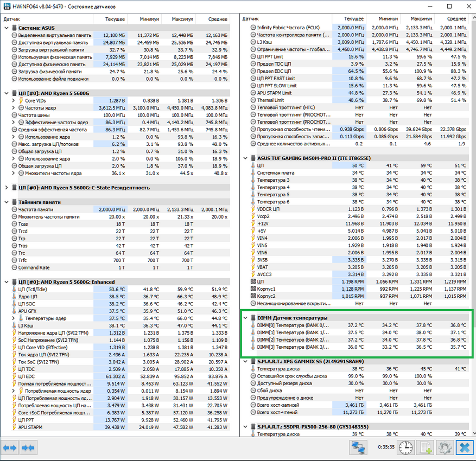Close sensors with the blue X icon

pyautogui.click(x=465, y=447)
